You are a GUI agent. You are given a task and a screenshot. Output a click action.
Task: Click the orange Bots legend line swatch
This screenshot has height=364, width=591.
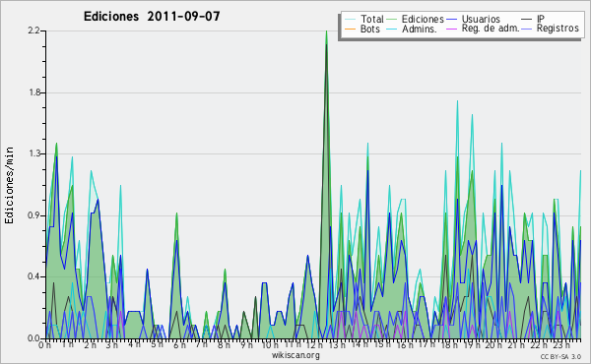[350, 29]
